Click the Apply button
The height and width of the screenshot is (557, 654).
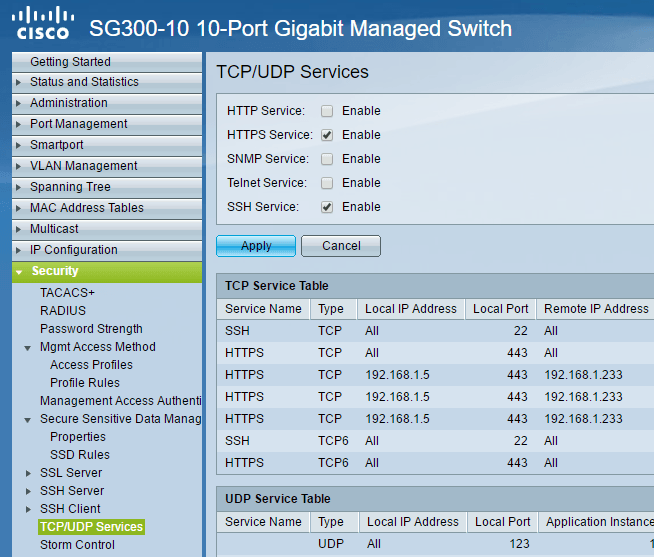(x=256, y=246)
